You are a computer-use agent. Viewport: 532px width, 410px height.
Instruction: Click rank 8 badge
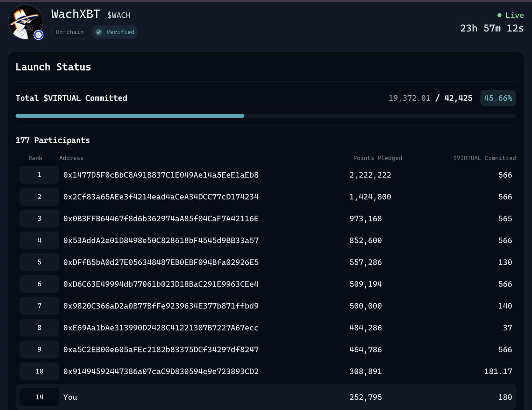pyautogui.click(x=39, y=328)
